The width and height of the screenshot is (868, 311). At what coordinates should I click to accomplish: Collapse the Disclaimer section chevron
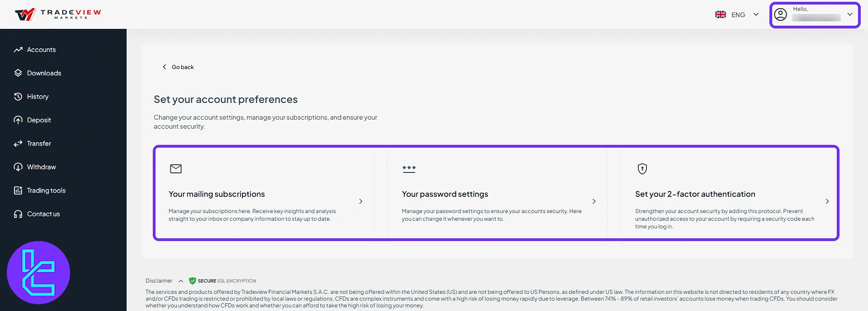181,281
